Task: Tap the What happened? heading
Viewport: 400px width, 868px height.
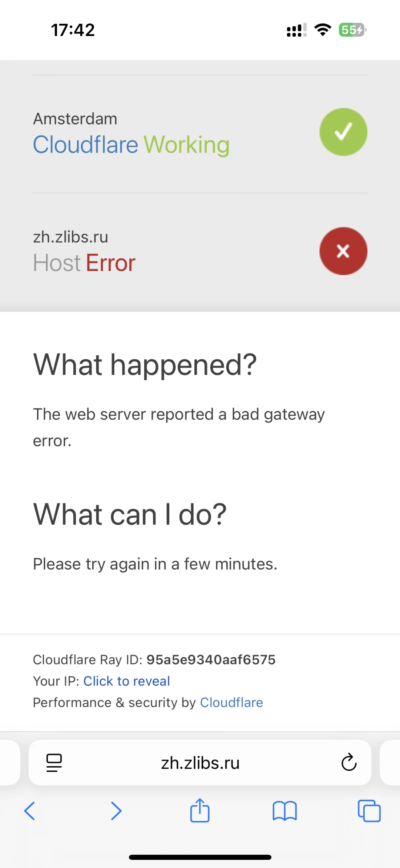Action: coord(145,365)
